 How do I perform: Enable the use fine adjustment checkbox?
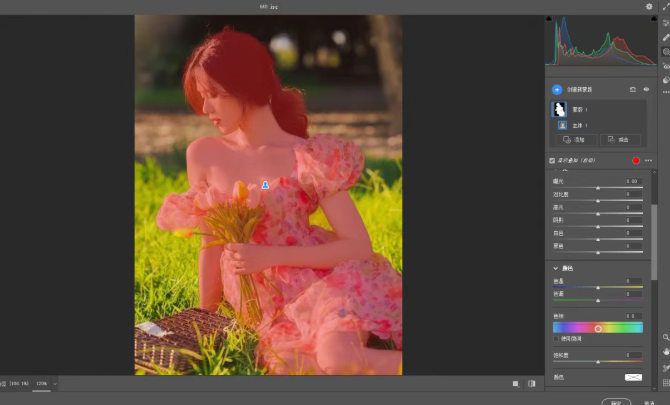pyautogui.click(x=556, y=339)
